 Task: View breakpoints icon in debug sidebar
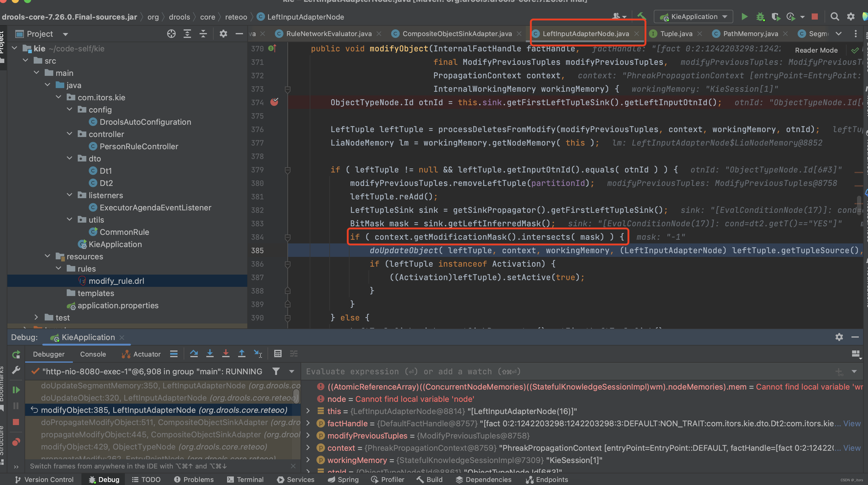[16, 442]
